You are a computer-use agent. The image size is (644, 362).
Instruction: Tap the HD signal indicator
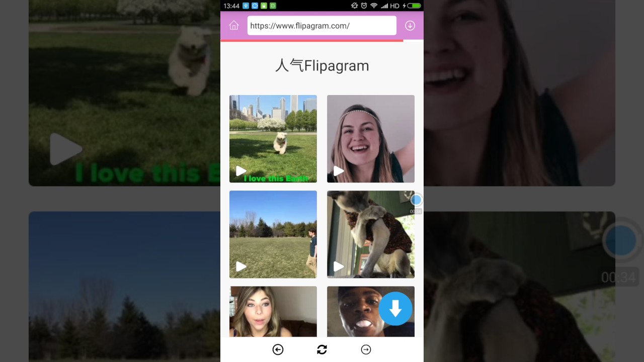[394, 6]
